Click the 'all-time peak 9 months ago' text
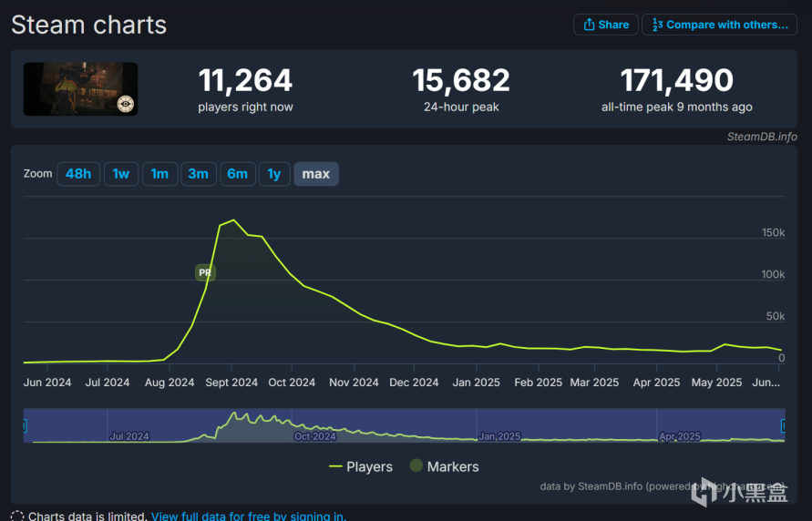The width and height of the screenshot is (812, 521). pyautogui.click(x=677, y=107)
